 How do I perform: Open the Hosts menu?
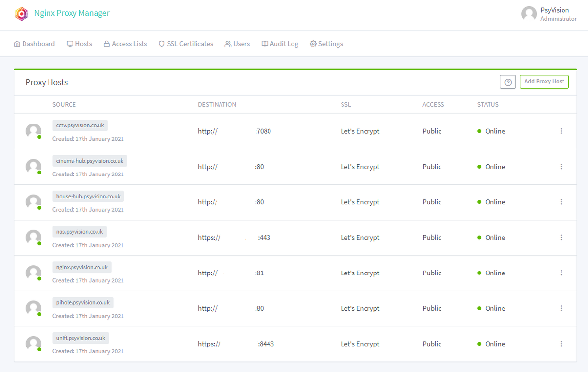[79, 44]
